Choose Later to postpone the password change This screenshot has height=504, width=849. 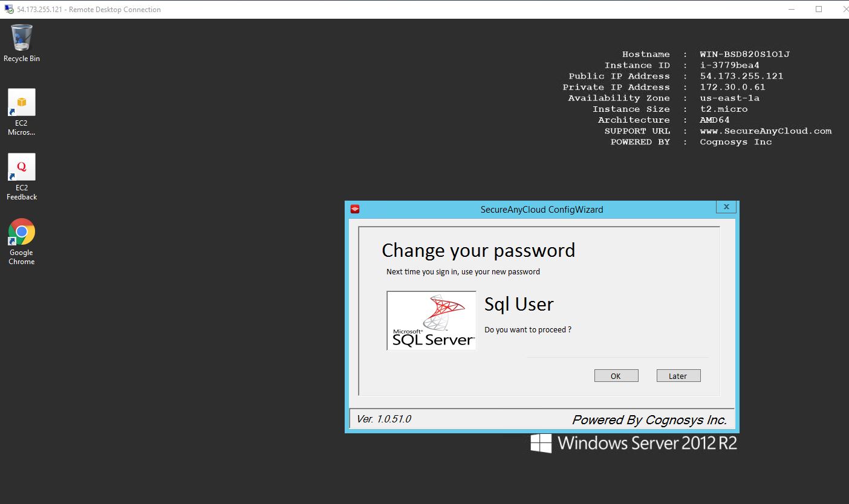678,376
